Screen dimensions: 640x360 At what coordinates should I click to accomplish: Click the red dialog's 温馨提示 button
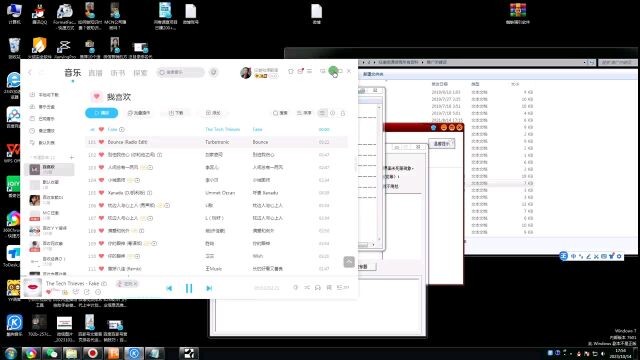pyautogui.click(x=441, y=144)
